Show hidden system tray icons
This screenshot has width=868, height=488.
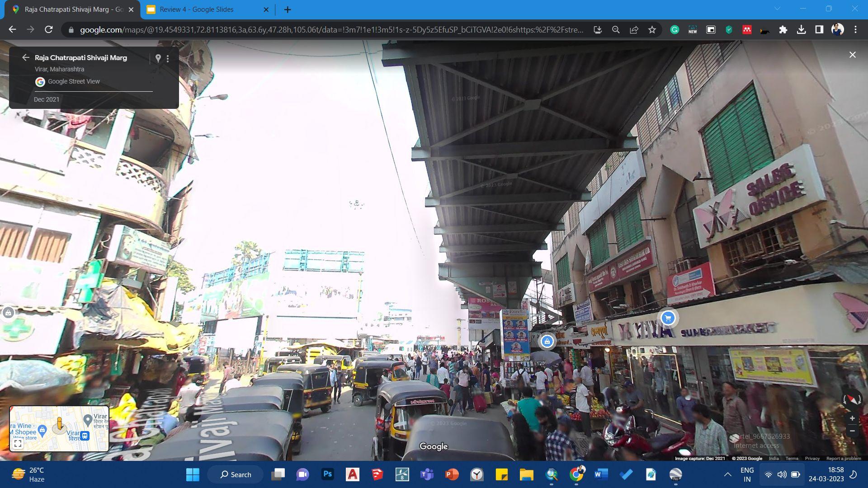coord(727,474)
